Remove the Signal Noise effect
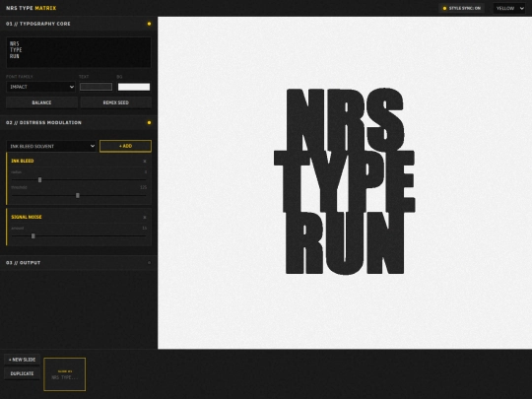This screenshot has height=399, width=532. tap(145, 217)
